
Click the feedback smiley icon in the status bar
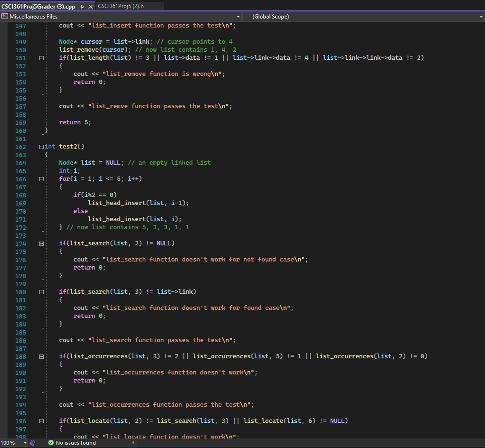click(x=32, y=443)
